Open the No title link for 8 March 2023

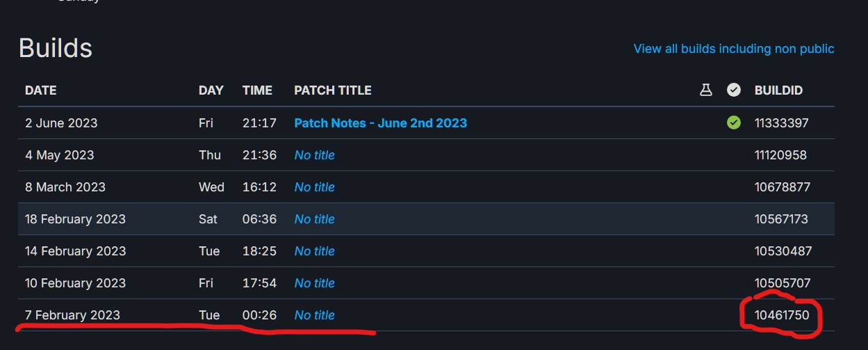tap(314, 187)
